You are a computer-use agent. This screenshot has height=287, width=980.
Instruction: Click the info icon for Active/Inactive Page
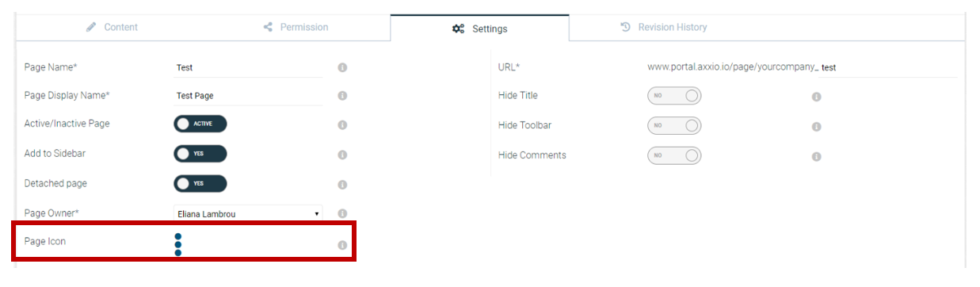[x=342, y=125]
